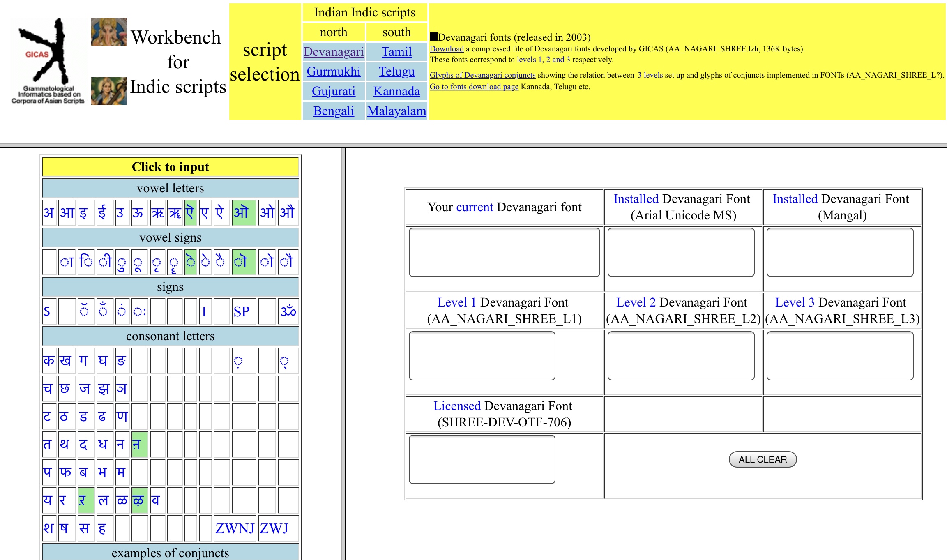Open the Malayalam script page
Screen dimensions: 947x560
pyautogui.click(x=396, y=111)
